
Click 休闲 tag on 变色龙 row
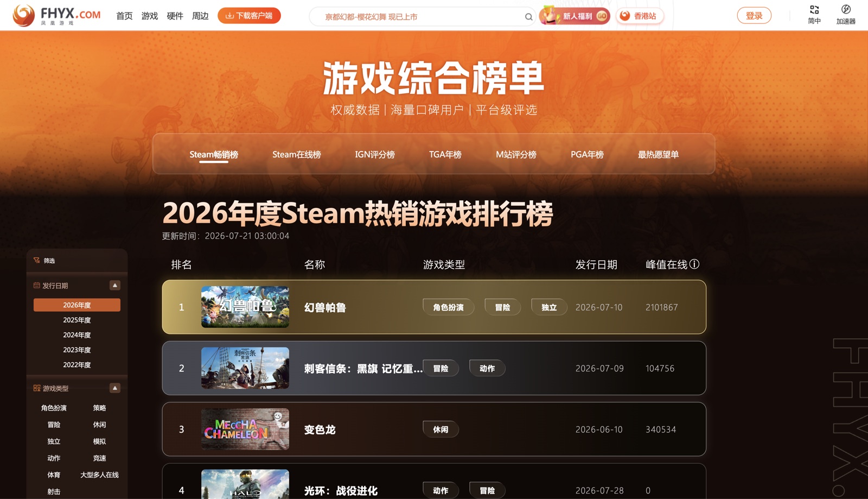441,429
